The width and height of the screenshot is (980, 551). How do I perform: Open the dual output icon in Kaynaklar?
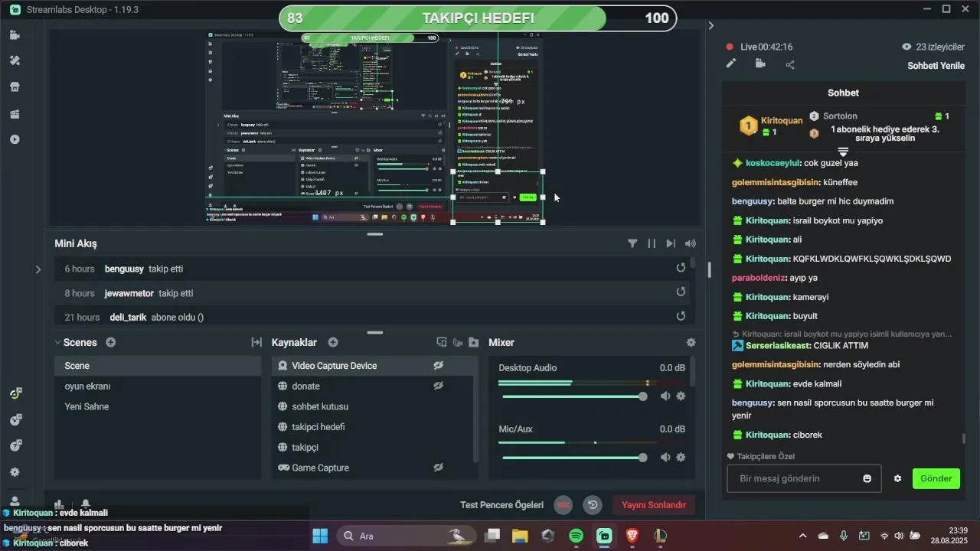pyautogui.click(x=442, y=342)
